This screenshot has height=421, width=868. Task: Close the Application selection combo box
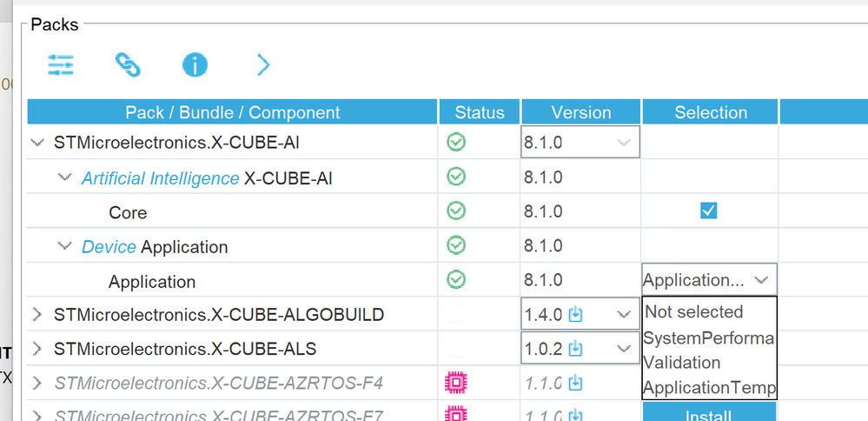click(x=709, y=280)
